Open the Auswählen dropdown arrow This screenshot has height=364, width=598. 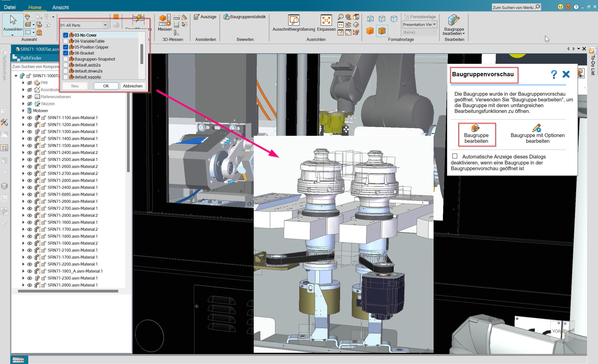(x=12, y=35)
